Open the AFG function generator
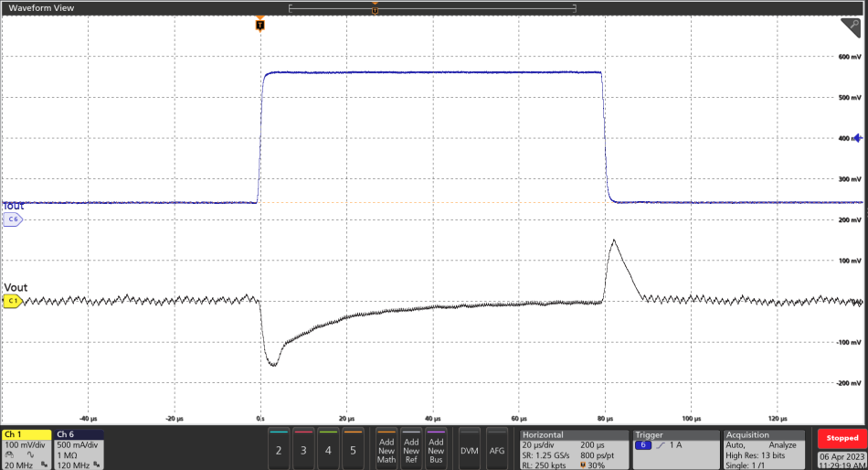 [x=497, y=449]
